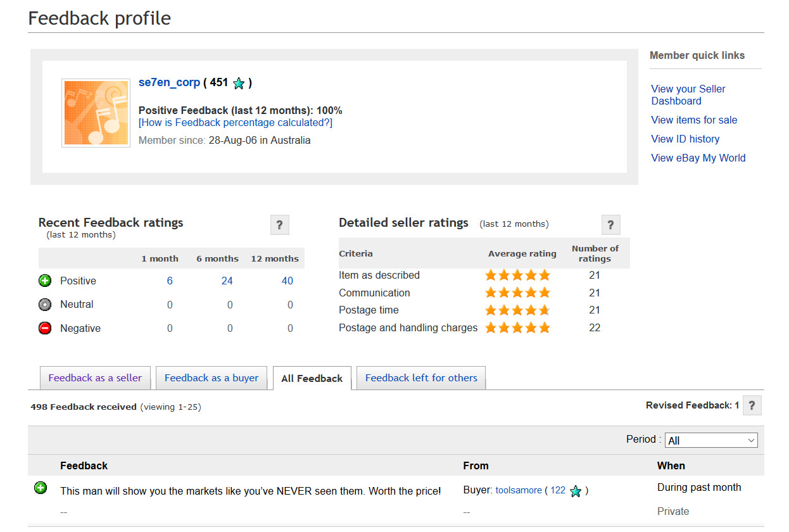This screenshot has height=532, width=789.
Task: Click the 12 months positive count 40
Action: pos(287,281)
